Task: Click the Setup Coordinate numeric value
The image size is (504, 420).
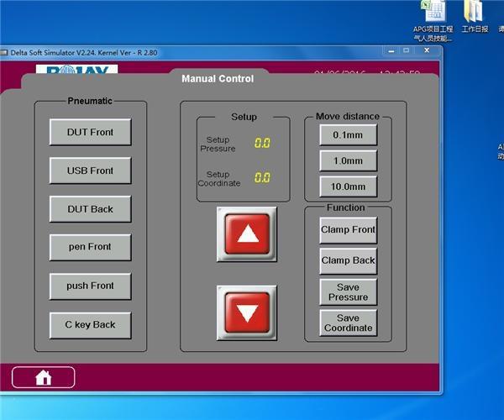Action: click(x=262, y=177)
